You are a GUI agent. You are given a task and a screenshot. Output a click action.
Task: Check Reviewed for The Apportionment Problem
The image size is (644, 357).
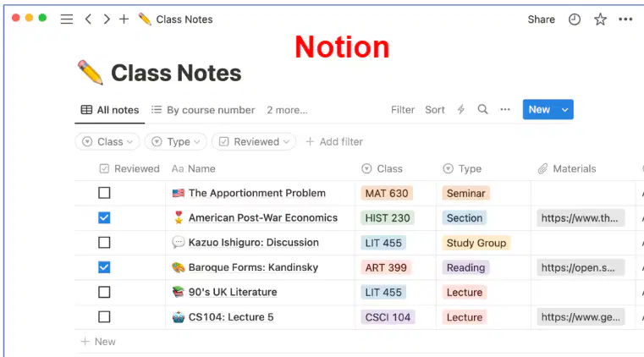point(104,193)
